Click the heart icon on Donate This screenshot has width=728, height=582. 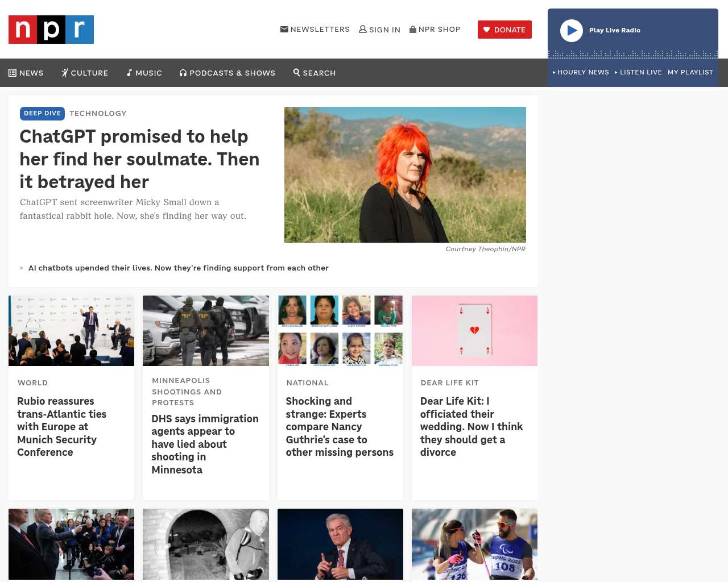(487, 30)
